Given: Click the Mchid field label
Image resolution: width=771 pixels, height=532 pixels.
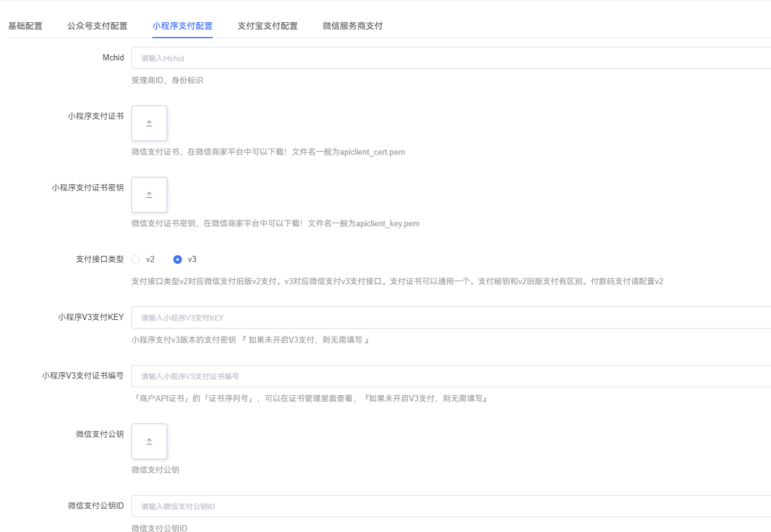Looking at the screenshot, I should (x=113, y=57).
